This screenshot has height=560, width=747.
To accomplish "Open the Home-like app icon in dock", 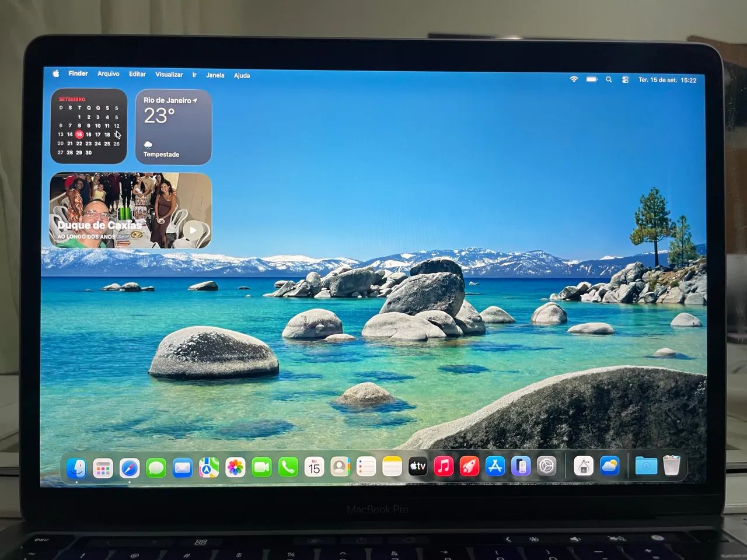I will click(x=584, y=466).
